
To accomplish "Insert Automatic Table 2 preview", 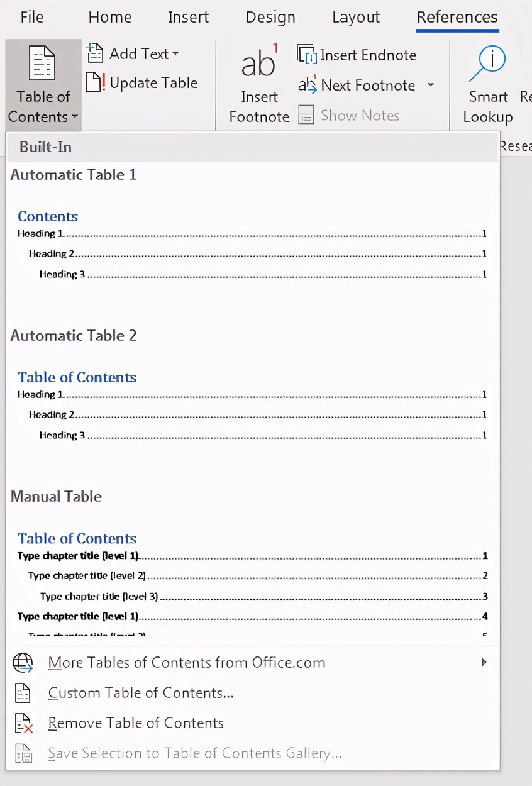I will [252, 406].
